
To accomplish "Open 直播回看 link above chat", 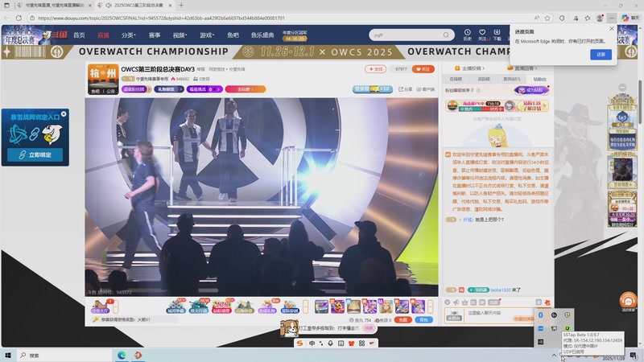I will point(522,68).
